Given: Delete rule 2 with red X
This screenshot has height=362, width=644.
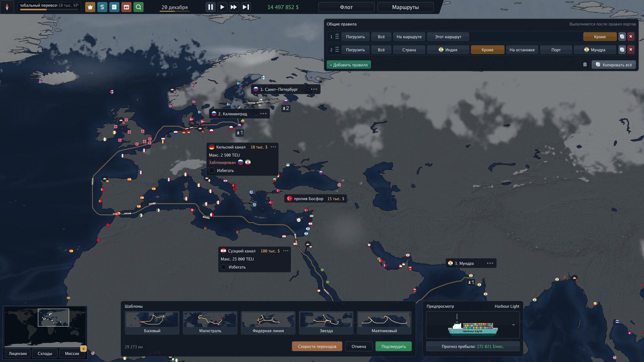Looking at the screenshot, I should (x=631, y=50).
